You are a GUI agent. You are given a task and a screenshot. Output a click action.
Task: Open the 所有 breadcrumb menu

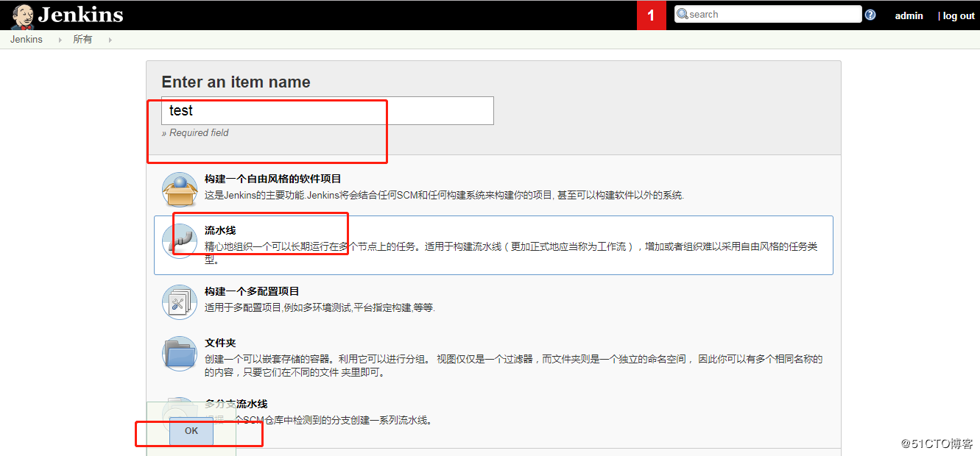(82, 39)
